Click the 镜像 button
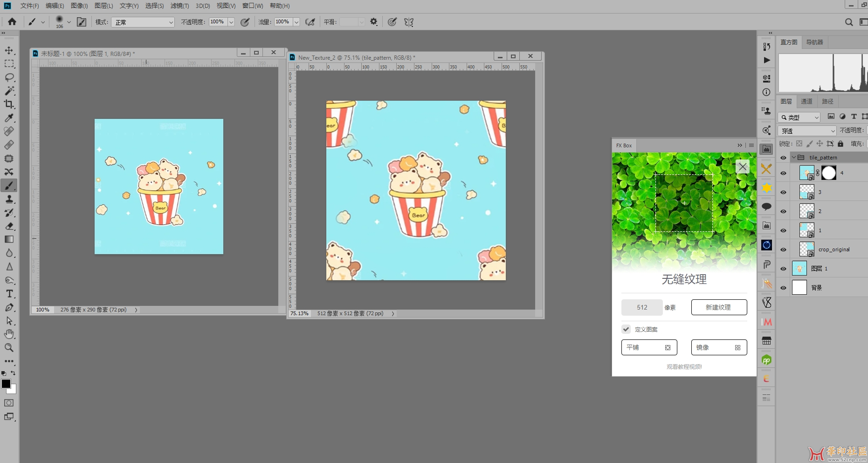Viewport: 868px width, 463px height. [719, 347]
